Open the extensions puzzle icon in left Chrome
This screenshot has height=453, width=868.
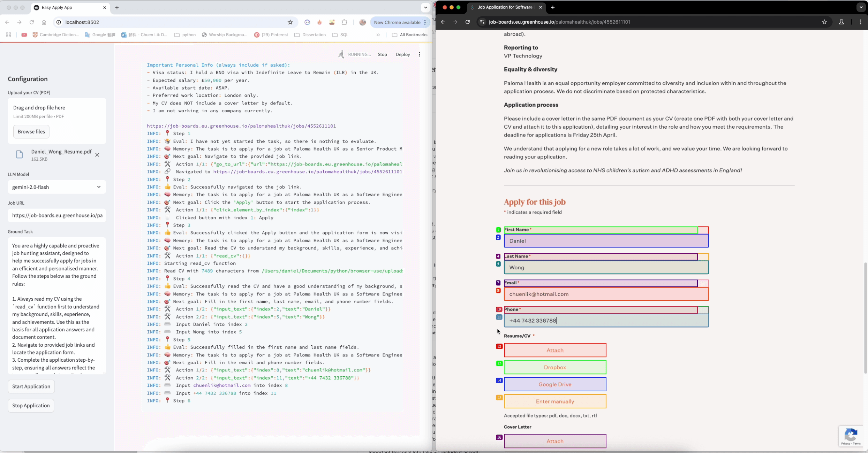(344, 22)
